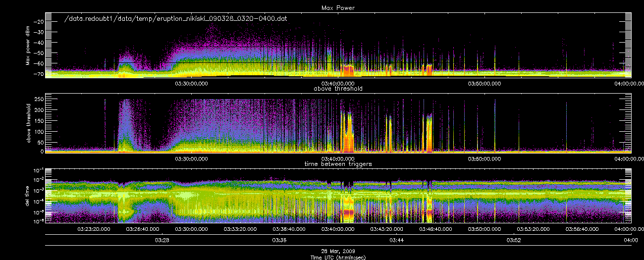Screen dimensions: 644x260
Task: Click 03:40:00.000 label under time between triggers
Action: pyautogui.click(x=338, y=229)
